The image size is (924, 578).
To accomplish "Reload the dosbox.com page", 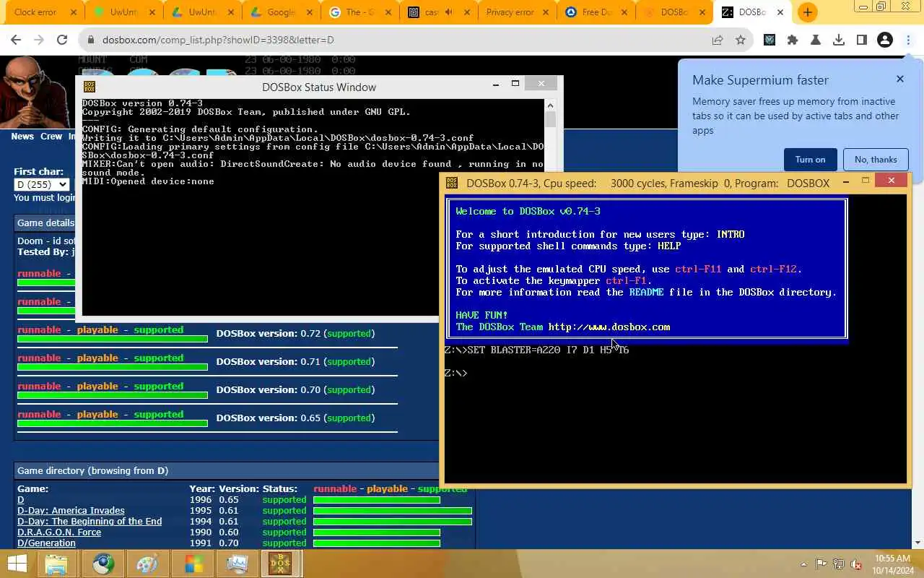I will tap(62, 40).
